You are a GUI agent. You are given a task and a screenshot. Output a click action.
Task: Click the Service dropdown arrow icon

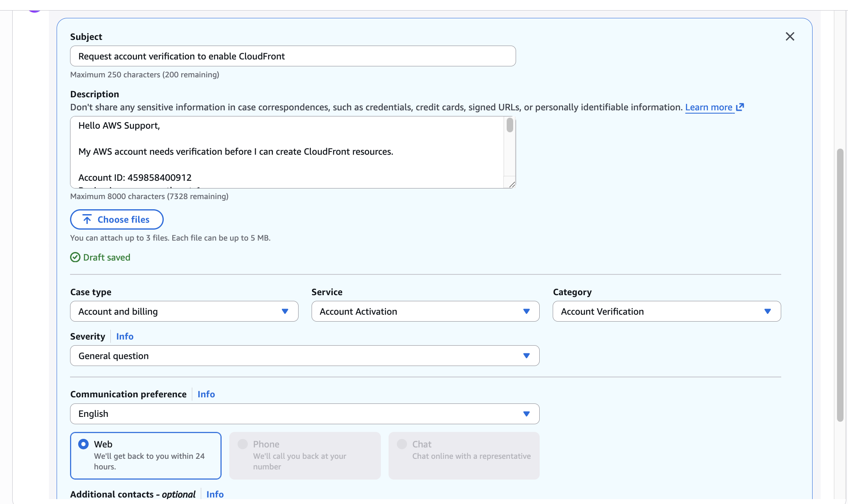point(527,311)
